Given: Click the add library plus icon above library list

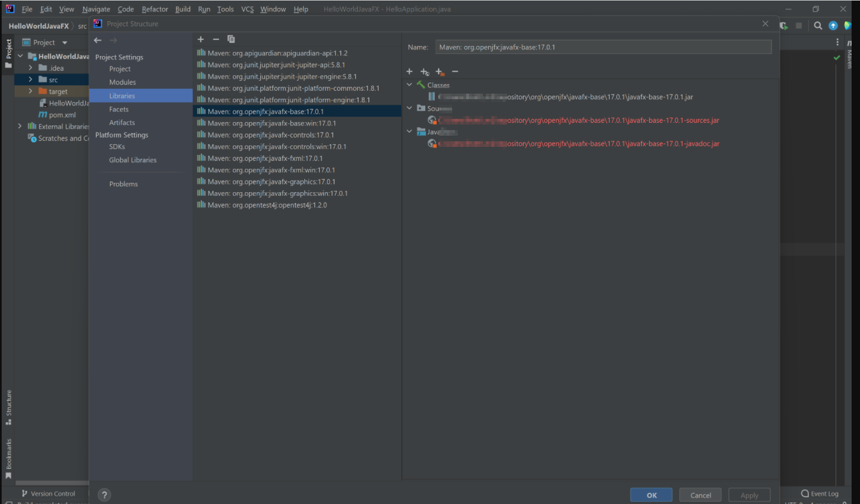Looking at the screenshot, I should (200, 39).
